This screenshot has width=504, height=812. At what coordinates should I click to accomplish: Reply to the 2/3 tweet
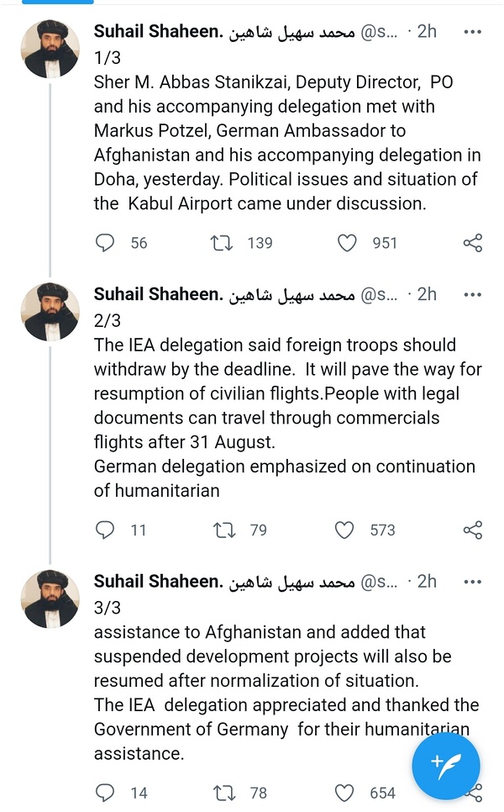click(x=105, y=530)
